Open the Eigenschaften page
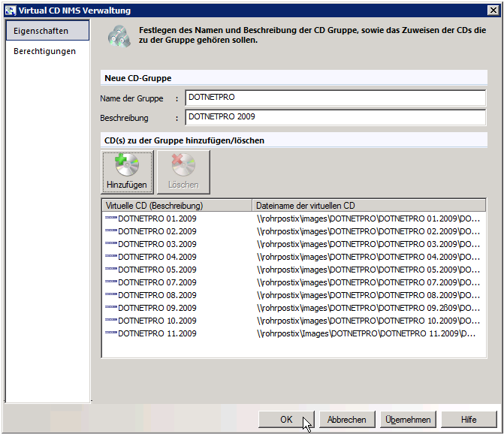Screen dimensions: 504x434 click(x=47, y=31)
